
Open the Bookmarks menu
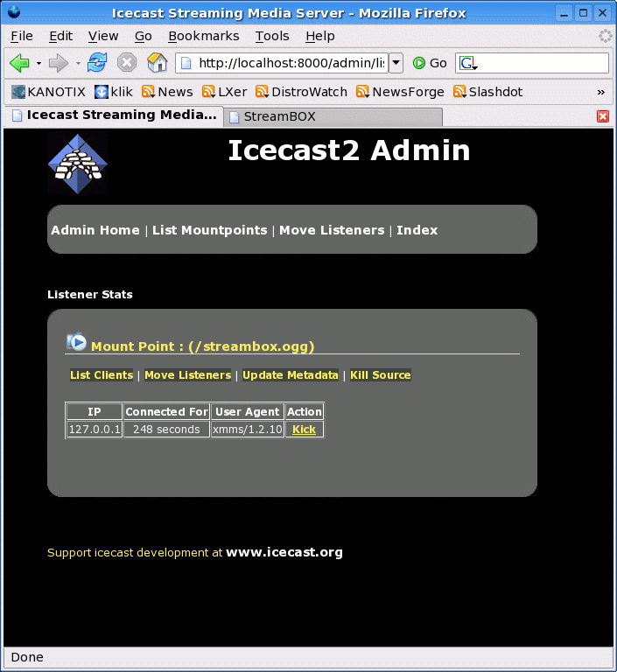(203, 36)
